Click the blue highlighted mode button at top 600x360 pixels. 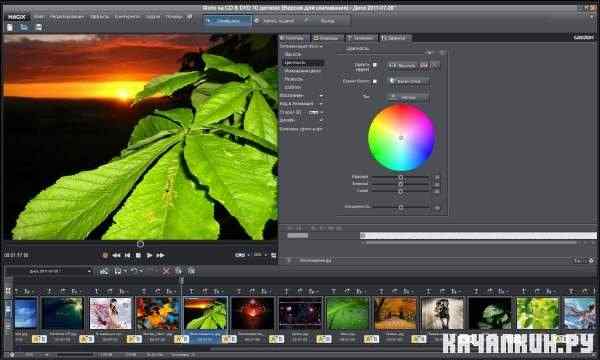tap(227, 21)
